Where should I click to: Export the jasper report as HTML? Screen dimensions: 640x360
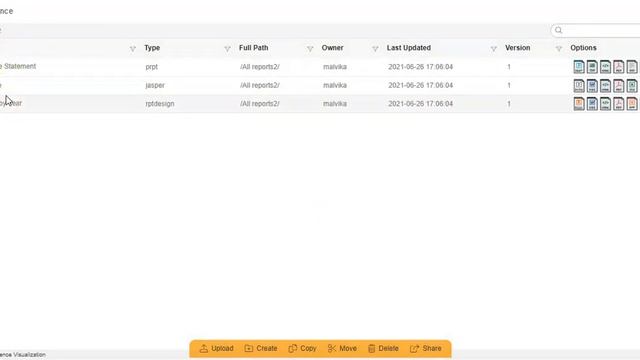coord(605,85)
